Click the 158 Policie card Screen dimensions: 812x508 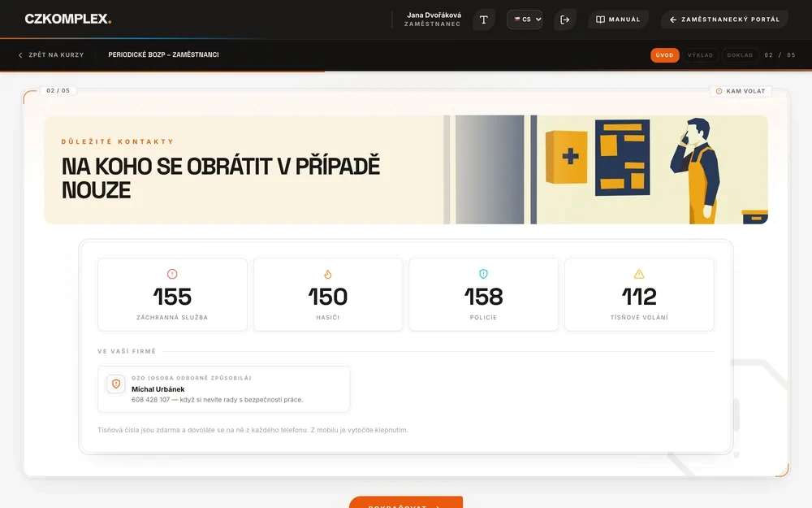tap(484, 294)
